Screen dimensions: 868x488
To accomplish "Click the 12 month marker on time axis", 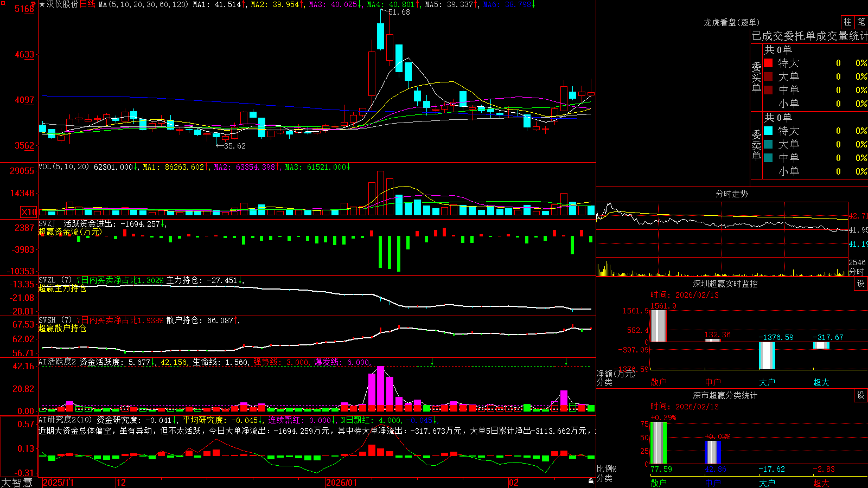I will [x=121, y=483].
